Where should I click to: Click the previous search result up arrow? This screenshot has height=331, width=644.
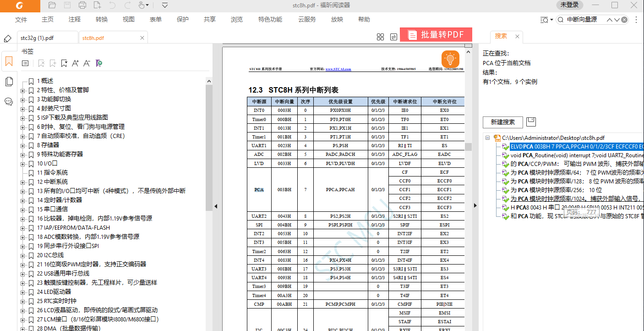(610, 20)
